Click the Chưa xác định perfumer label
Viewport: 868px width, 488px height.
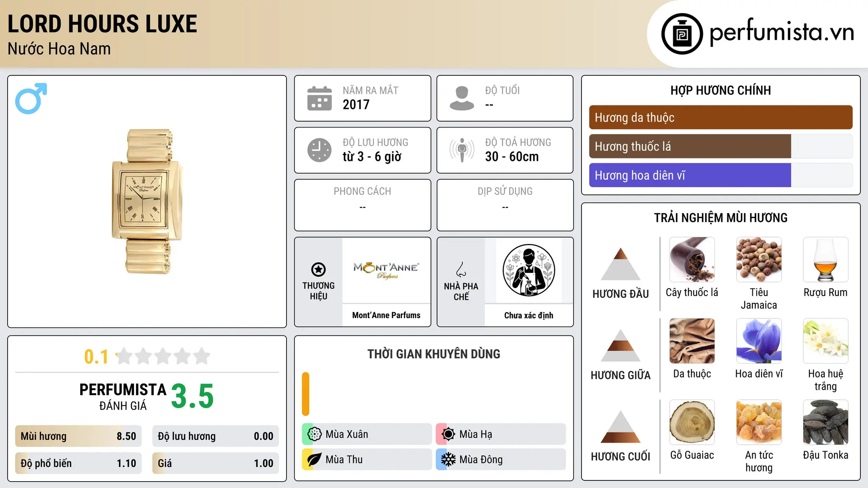[529, 315]
